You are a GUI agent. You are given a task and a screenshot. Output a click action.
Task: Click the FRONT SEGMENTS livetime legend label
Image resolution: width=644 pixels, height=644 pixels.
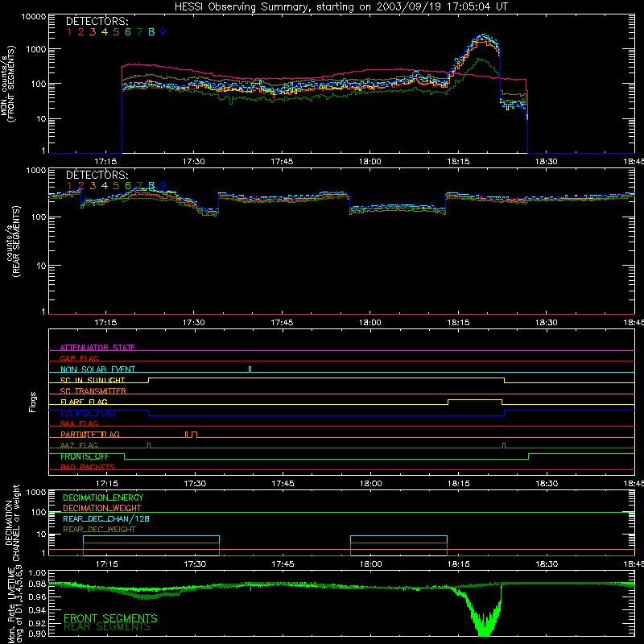(110, 618)
